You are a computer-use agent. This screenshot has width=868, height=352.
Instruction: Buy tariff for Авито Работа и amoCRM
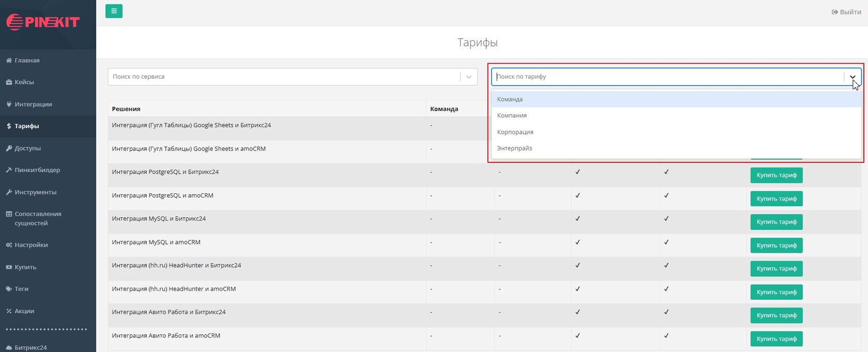point(777,339)
